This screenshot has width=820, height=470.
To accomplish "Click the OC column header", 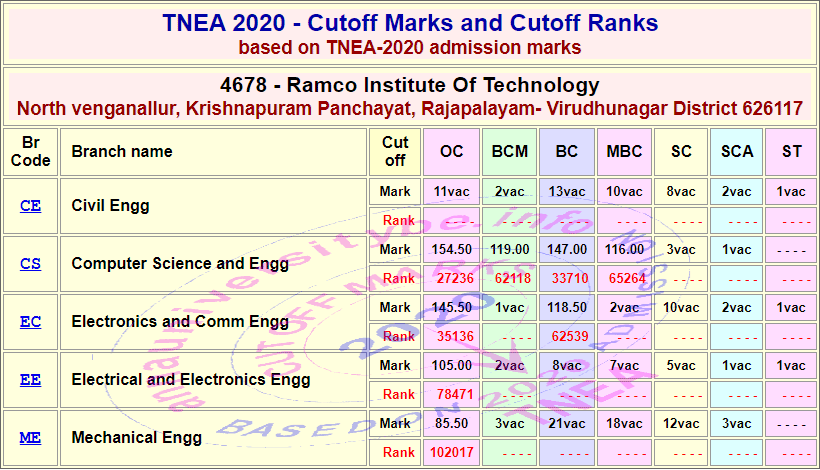I will coord(451,152).
